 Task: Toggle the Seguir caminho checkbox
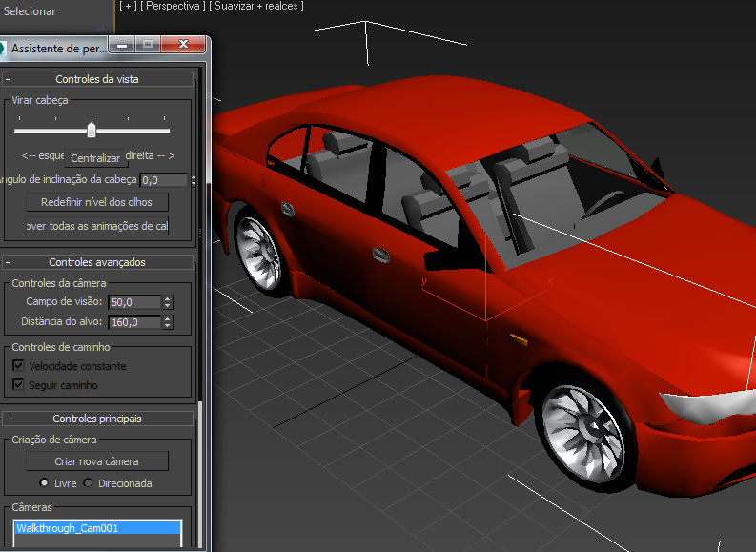18,385
